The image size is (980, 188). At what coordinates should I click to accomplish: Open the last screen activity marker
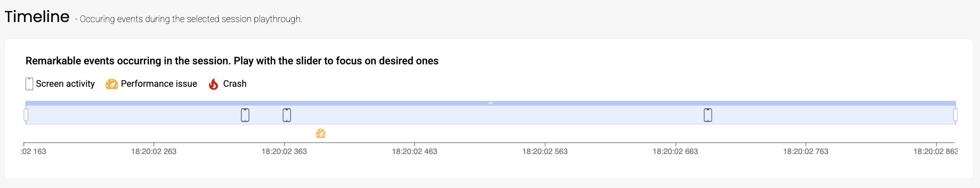[708, 115]
